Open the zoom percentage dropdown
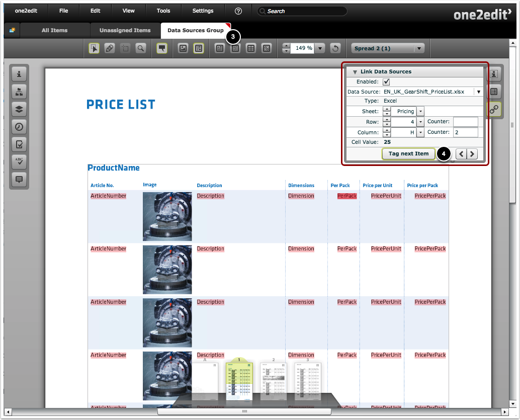Image resolution: width=520 pixels, height=420 pixels. [320, 48]
